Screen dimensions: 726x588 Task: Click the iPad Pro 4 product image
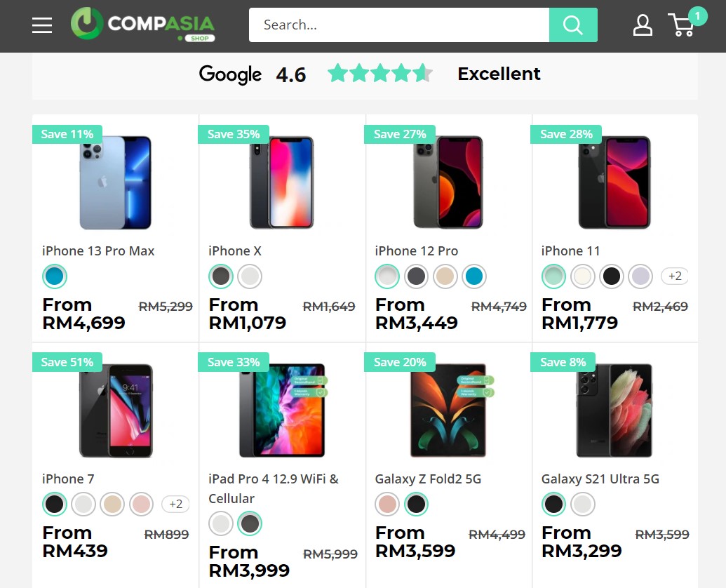pos(282,410)
